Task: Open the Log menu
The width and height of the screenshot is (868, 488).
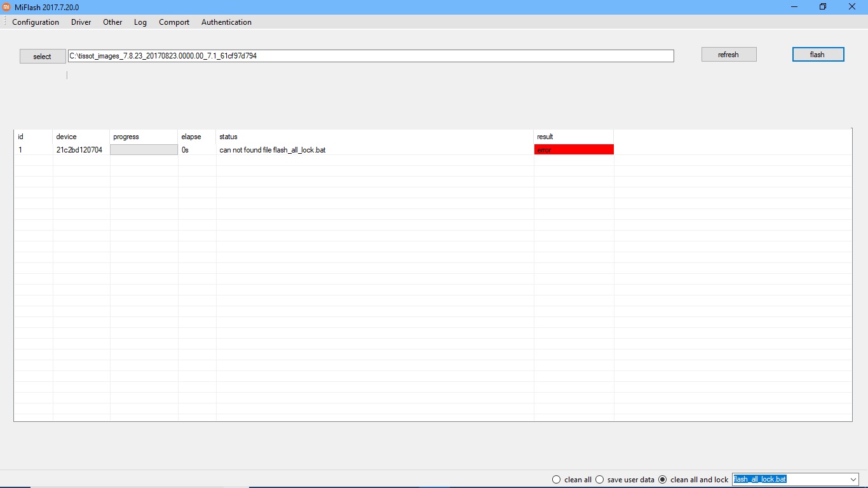Action: (x=140, y=22)
